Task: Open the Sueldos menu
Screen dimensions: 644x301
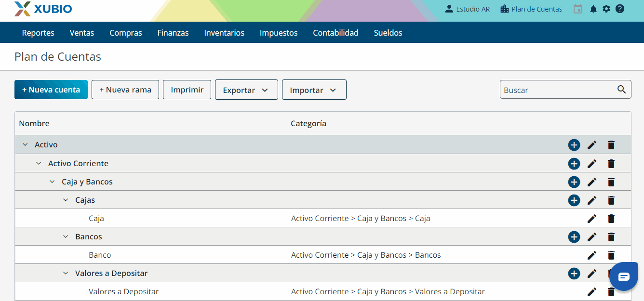Action: 388,33
